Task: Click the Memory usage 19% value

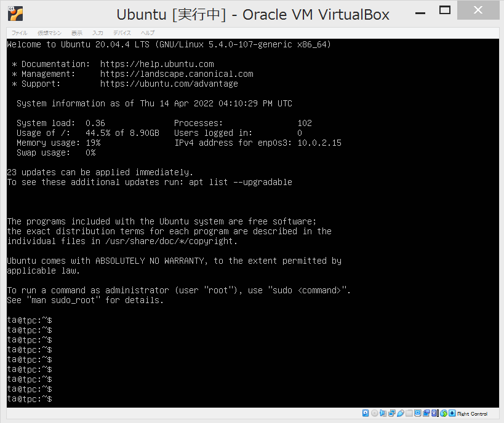Action: (x=93, y=143)
